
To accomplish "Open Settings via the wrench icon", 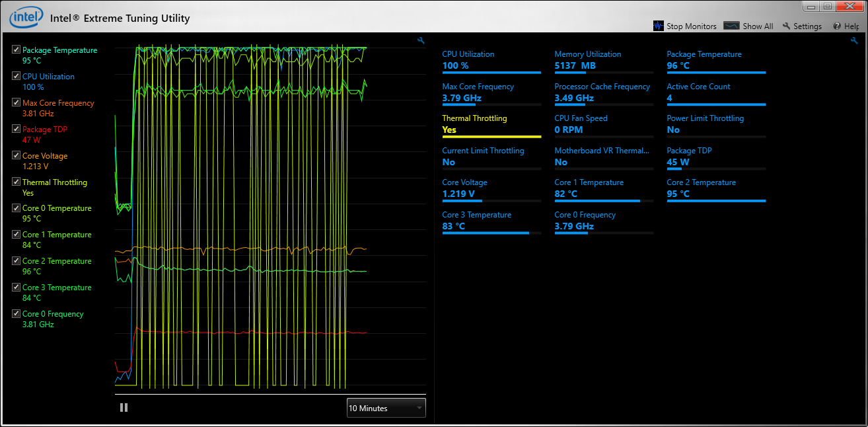I will pyautogui.click(x=786, y=26).
